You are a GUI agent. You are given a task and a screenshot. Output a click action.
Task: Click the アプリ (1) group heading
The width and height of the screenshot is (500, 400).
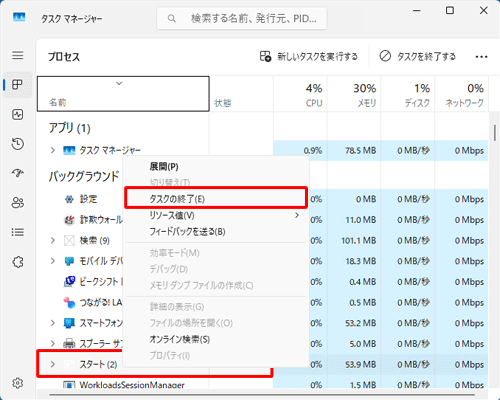point(70,128)
